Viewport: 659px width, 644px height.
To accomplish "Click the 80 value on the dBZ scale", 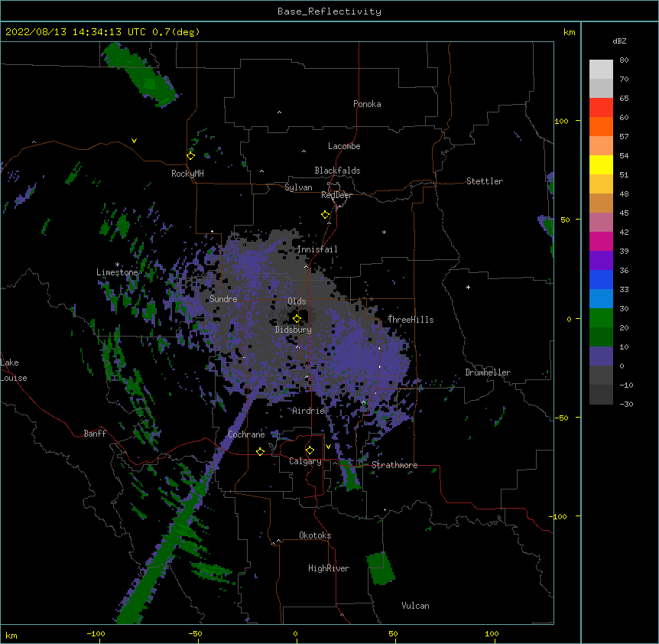I will 624,60.
